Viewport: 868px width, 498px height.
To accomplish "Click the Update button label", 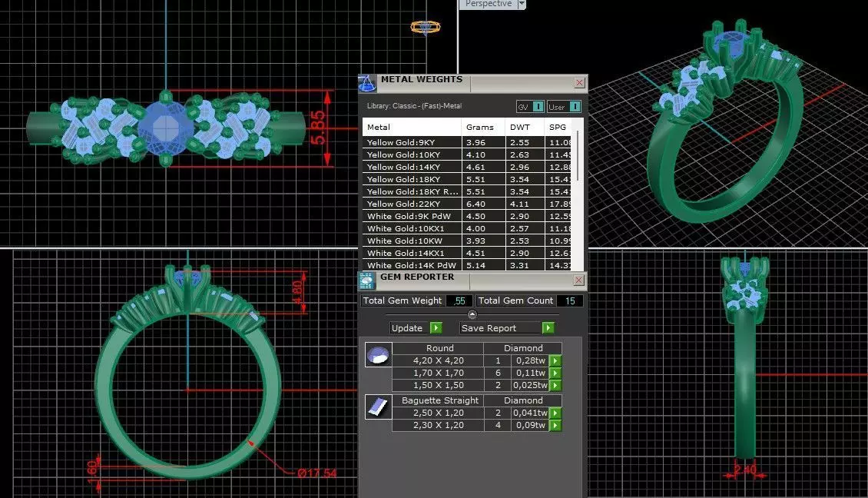I will (407, 328).
